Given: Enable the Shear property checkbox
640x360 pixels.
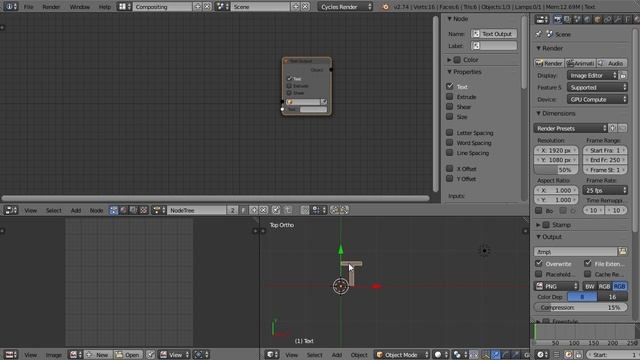Looking at the screenshot, I should tap(450, 107).
